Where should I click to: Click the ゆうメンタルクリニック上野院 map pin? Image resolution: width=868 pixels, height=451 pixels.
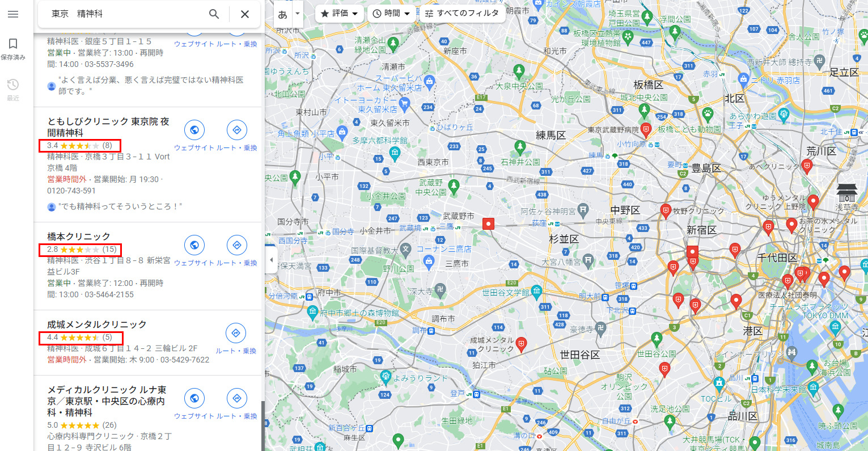[x=814, y=201]
